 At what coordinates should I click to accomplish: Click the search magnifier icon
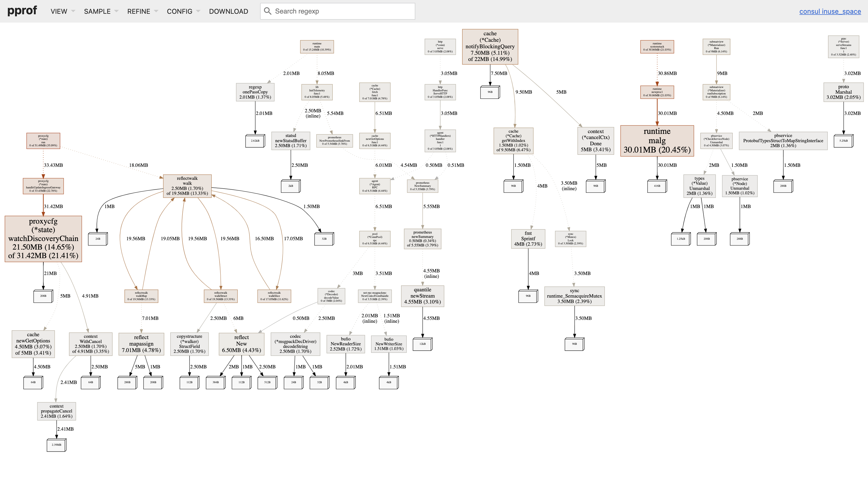point(268,11)
